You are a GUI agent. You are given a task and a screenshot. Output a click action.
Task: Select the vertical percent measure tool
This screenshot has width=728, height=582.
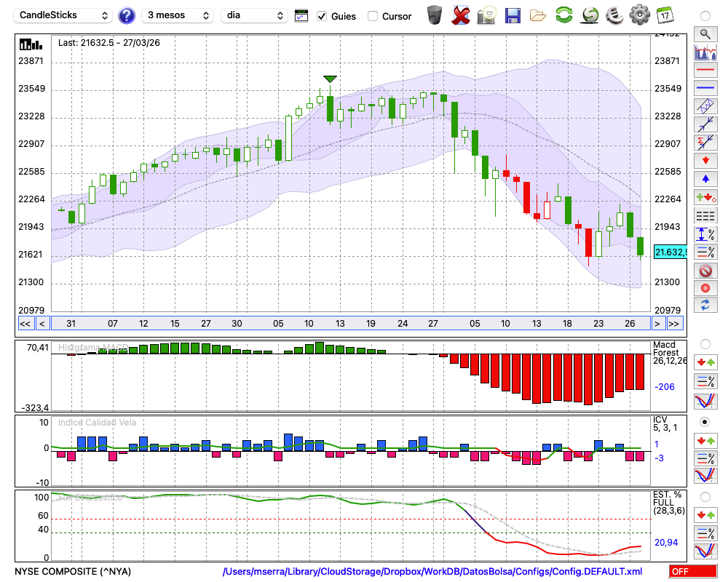point(705,234)
